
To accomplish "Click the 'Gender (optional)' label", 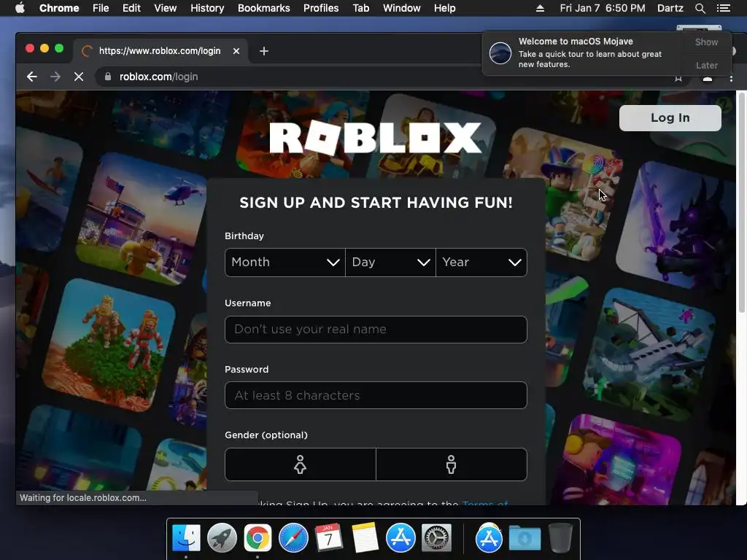I will pyautogui.click(x=266, y=435).
